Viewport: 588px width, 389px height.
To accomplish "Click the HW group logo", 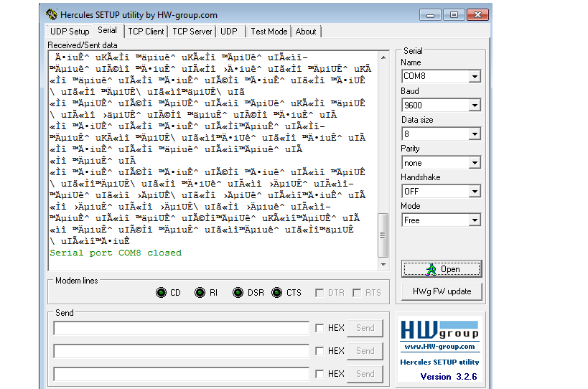I will point(439,329).
